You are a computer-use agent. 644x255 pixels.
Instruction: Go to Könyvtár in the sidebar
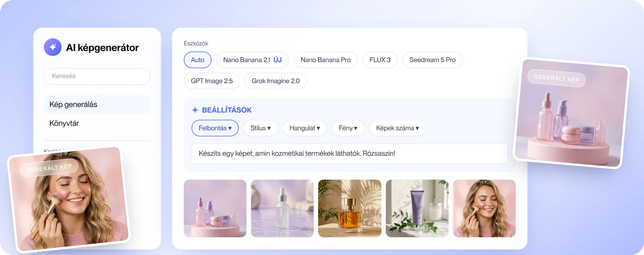97,123
